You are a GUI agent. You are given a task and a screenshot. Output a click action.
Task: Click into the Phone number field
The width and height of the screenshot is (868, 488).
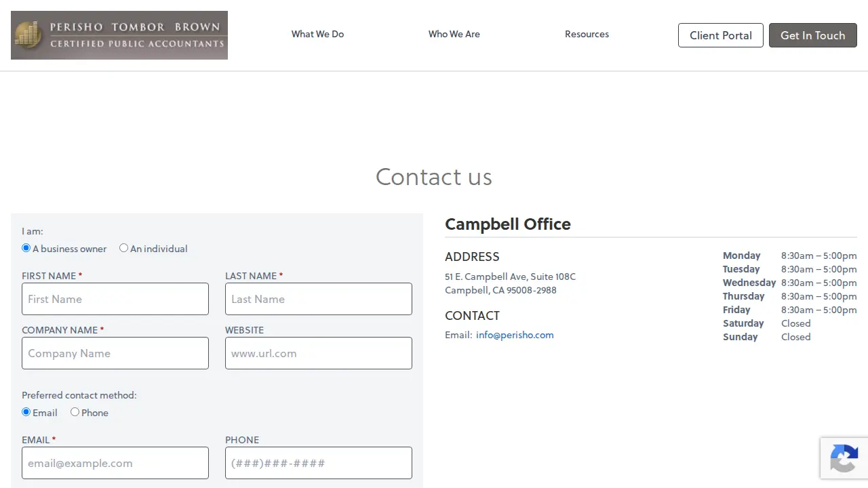[319, 463]
